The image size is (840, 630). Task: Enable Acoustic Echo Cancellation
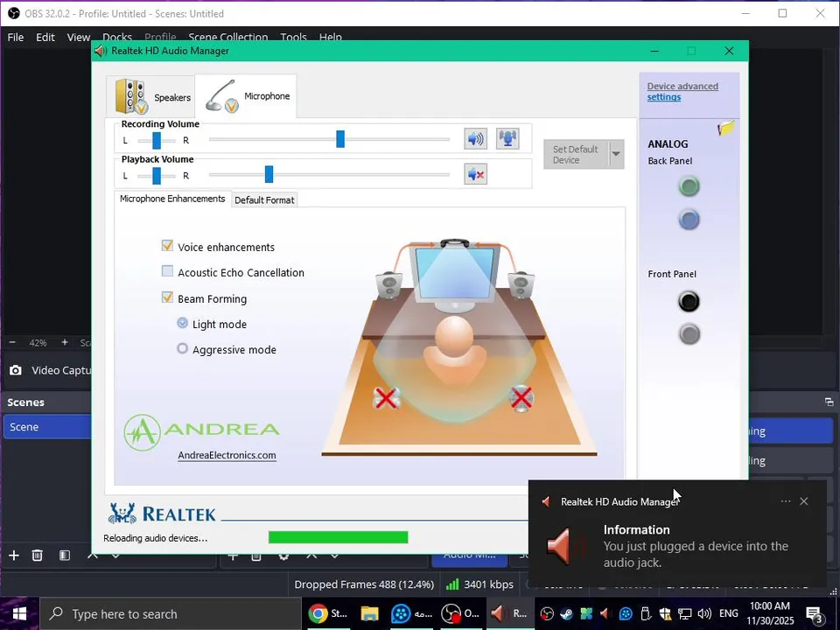tap(167, 271)
